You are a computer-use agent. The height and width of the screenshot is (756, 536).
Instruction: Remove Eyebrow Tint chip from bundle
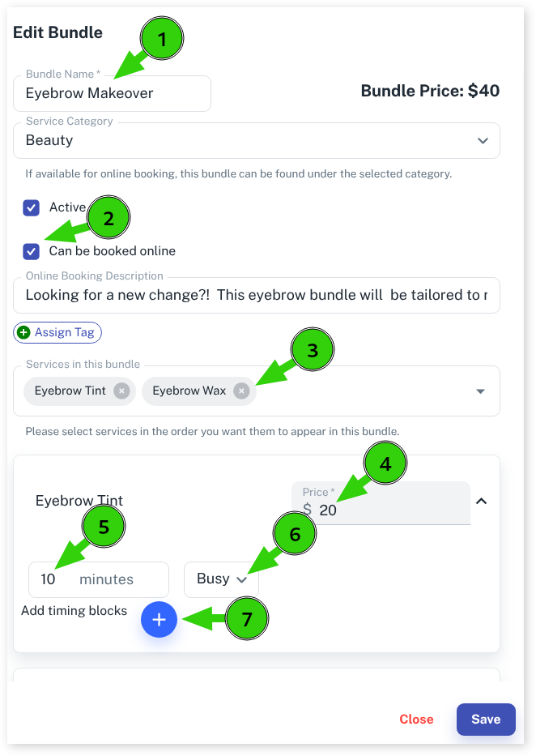tap(121, 391)
